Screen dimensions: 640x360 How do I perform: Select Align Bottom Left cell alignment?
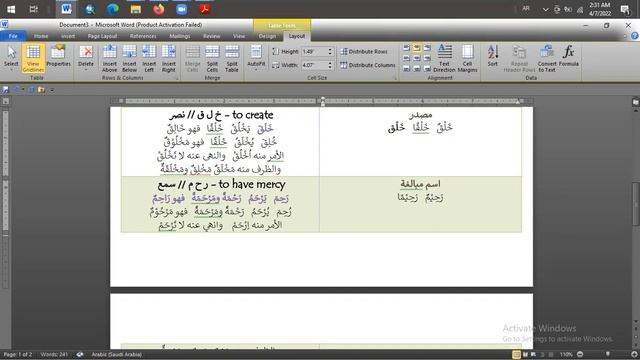point(407,69)
